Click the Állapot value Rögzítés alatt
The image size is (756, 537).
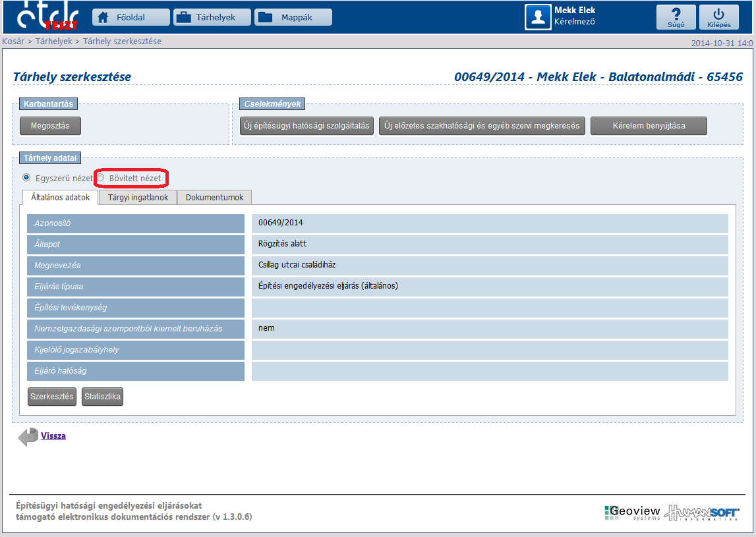282,244
